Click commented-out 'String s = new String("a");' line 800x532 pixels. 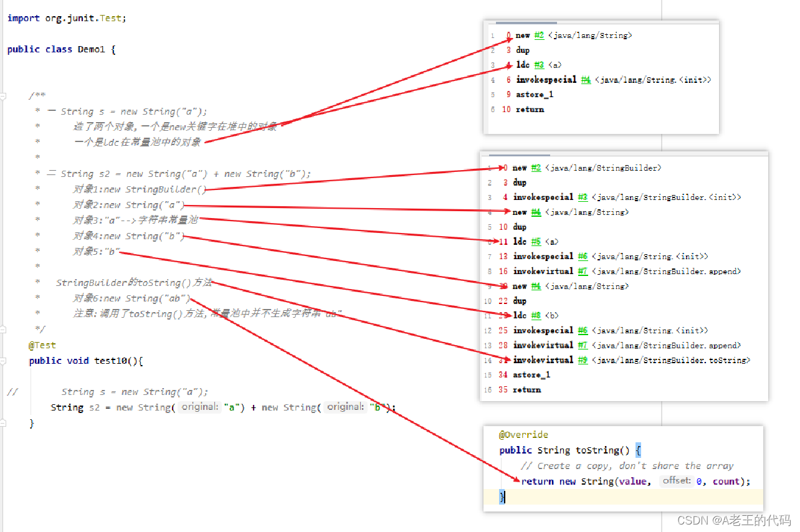tap(135, 392)
